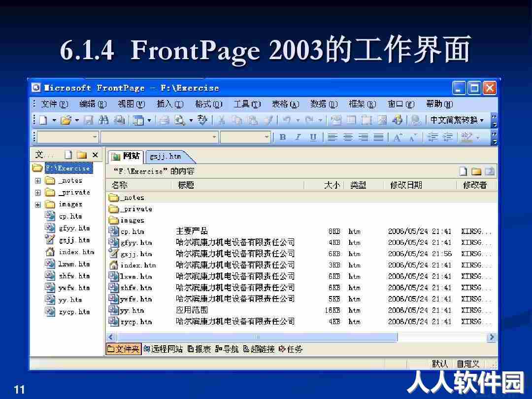Click the Print toolbar icon
The width and height of the screenshot is (532, 399).
click(x=164, y=120)
